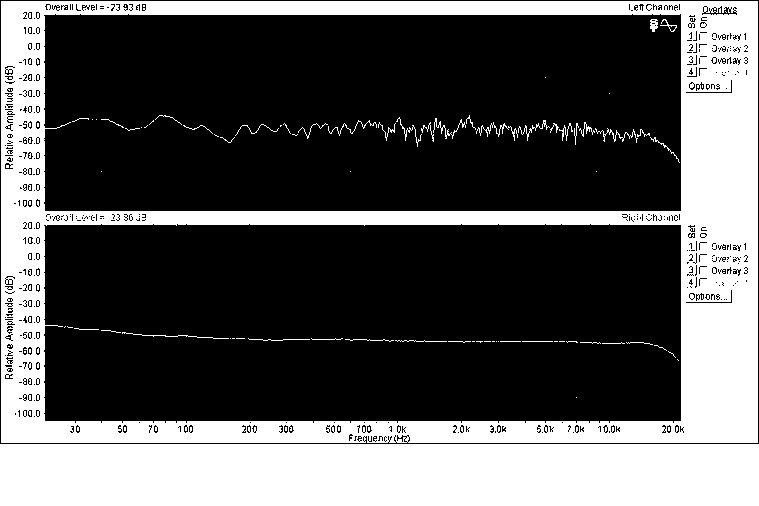The width and height of the screenshot is (759, 506).
Task: Click Relative Amplitude label of Right Channel plot
Action: coord(9,327)
